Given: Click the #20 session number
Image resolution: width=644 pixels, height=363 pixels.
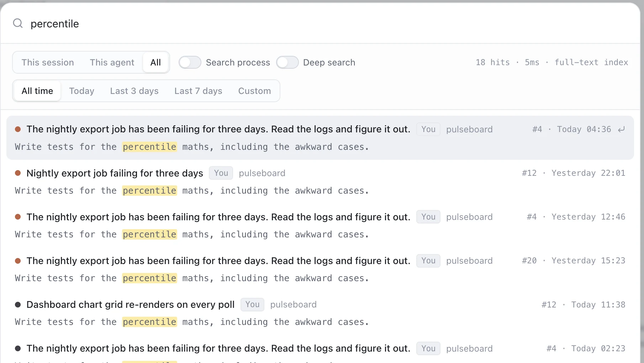Looking at the screenshot, I should tap(529, 261).
